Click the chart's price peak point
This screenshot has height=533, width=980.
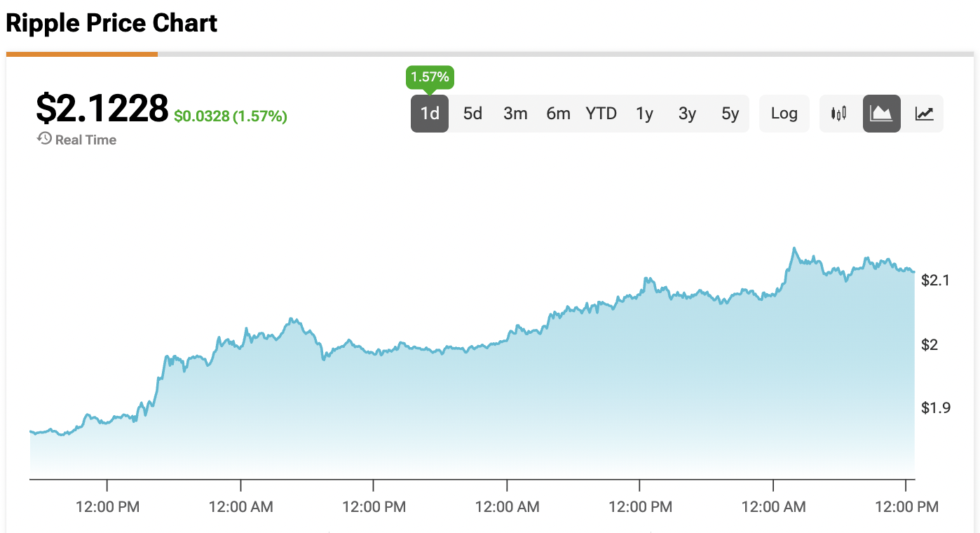coord(794,248)
